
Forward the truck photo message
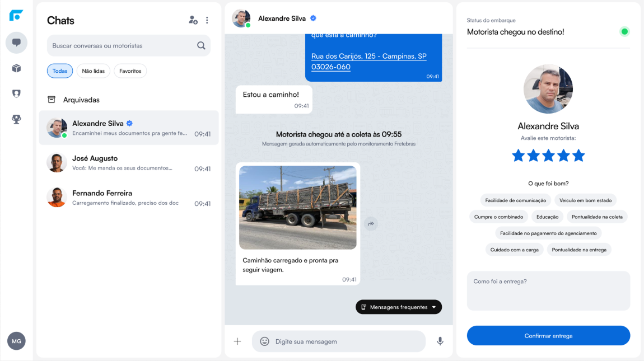(370, 224)
